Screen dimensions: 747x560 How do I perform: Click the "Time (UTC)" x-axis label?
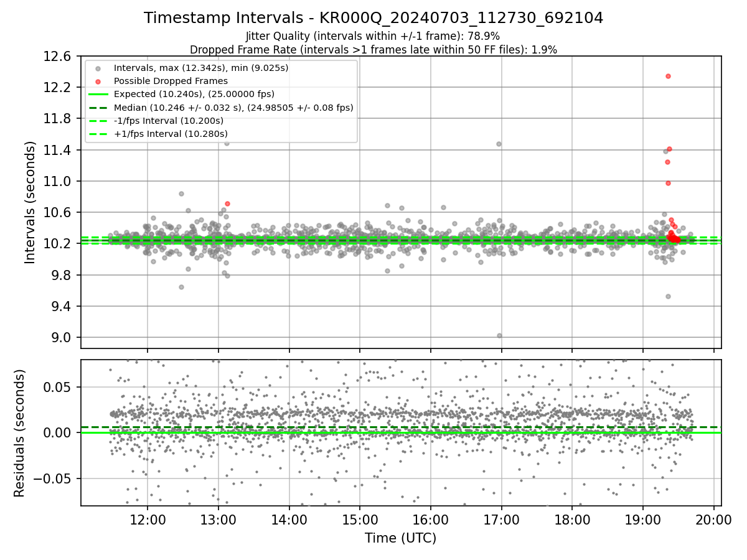point(401,538)
